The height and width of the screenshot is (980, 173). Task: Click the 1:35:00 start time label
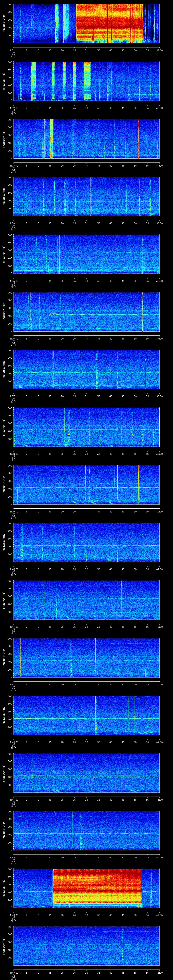(14, 281)
